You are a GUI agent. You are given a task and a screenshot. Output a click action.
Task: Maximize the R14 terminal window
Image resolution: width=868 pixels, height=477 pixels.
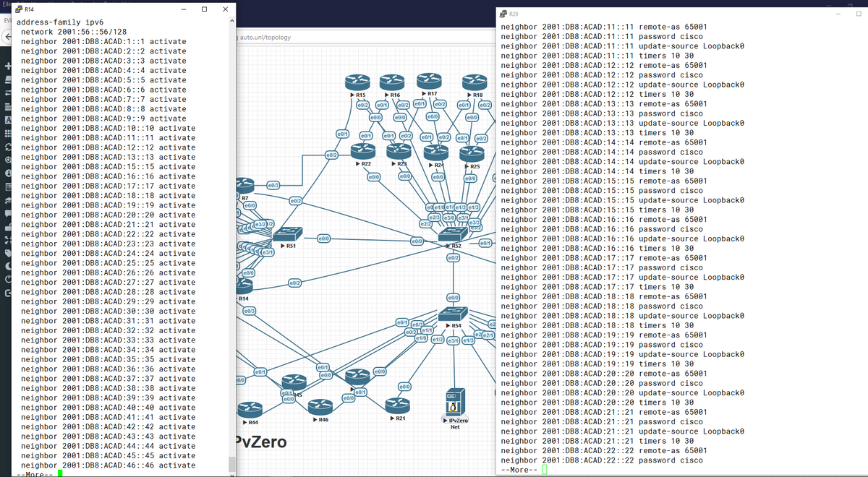(205, 9)
